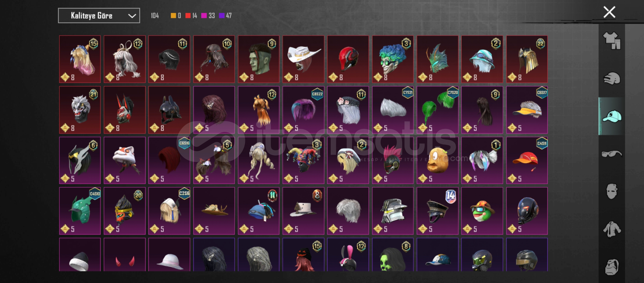Open the jacket category icon
Screen dimensions: 644x283
pyautogui.click(x=612, y=229)
